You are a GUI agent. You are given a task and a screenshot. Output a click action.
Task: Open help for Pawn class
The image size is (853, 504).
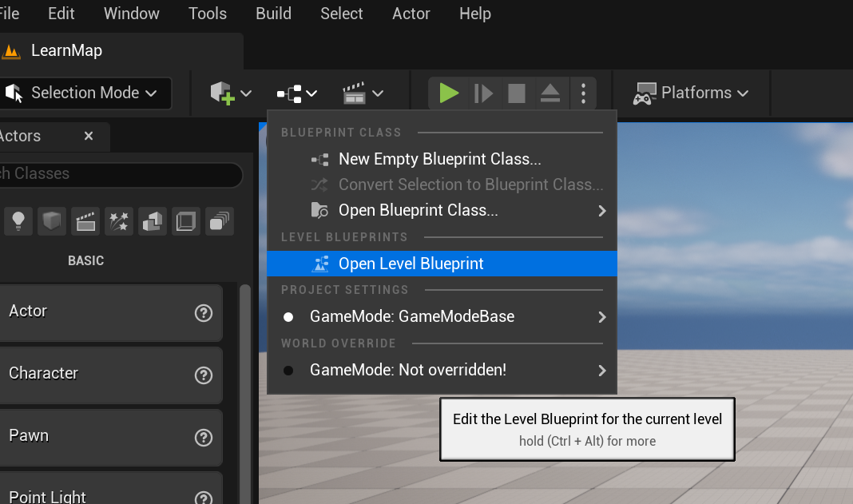[204, 438]
